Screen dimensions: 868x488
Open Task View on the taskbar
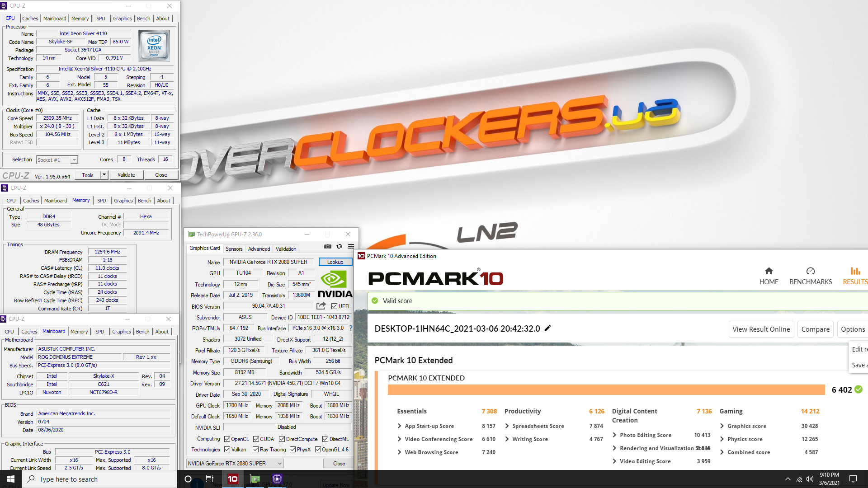click(210, 479)
